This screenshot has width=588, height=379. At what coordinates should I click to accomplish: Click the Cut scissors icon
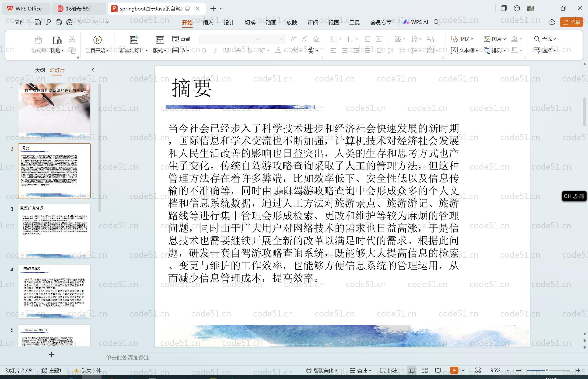72,39
